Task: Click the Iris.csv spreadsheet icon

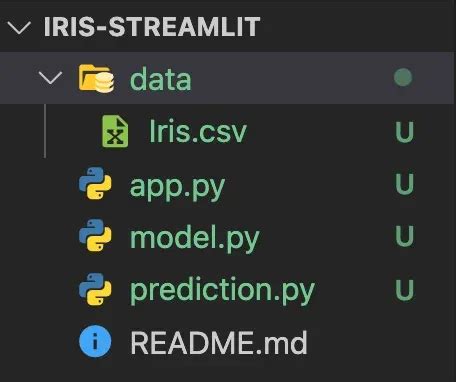Action: [115, 131]
